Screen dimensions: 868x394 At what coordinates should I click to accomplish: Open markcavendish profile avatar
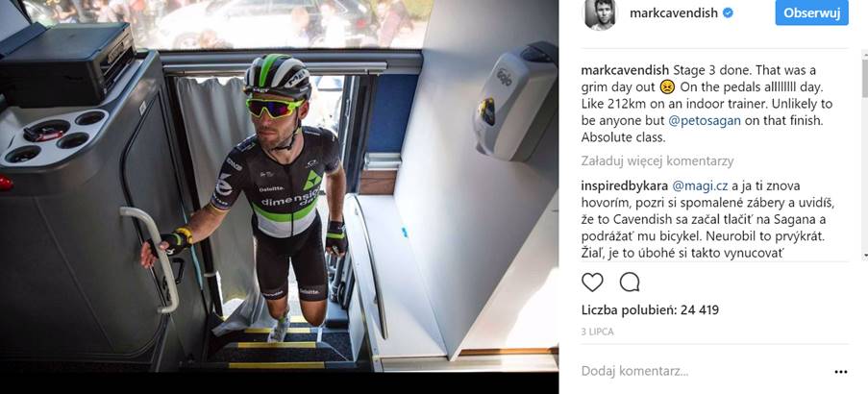[600, 14]
